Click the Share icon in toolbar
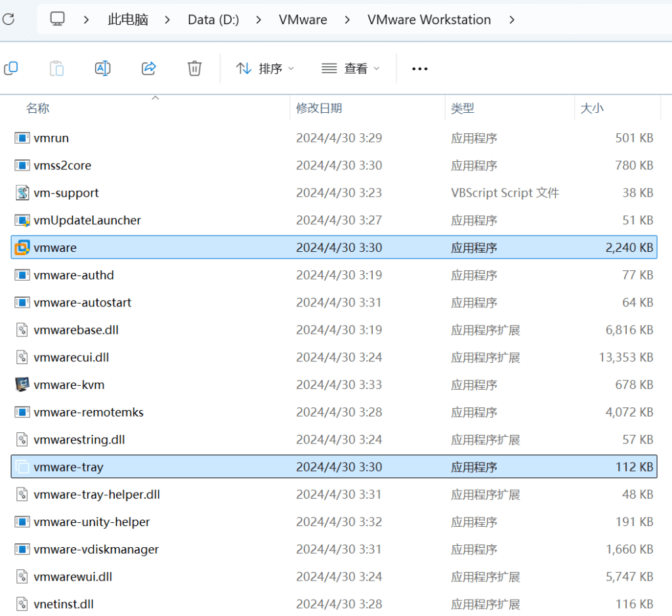Screen dimensions: 672x616 (x=149, y=68)
